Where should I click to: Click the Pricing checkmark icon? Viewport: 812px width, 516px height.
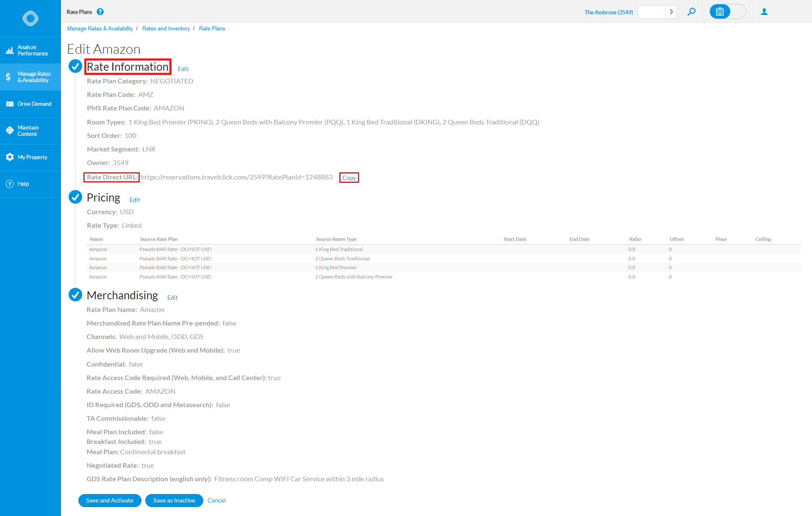(x=75, y=197)
